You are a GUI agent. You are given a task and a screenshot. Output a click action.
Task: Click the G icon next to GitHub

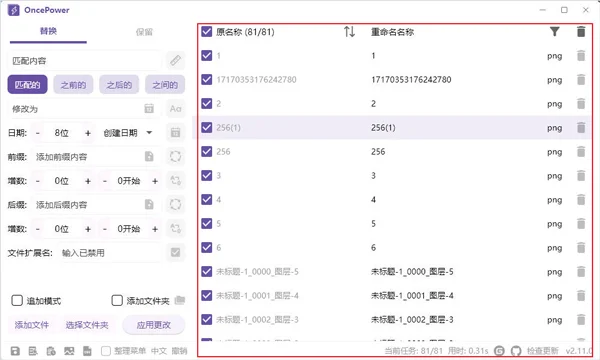[499, 351]
